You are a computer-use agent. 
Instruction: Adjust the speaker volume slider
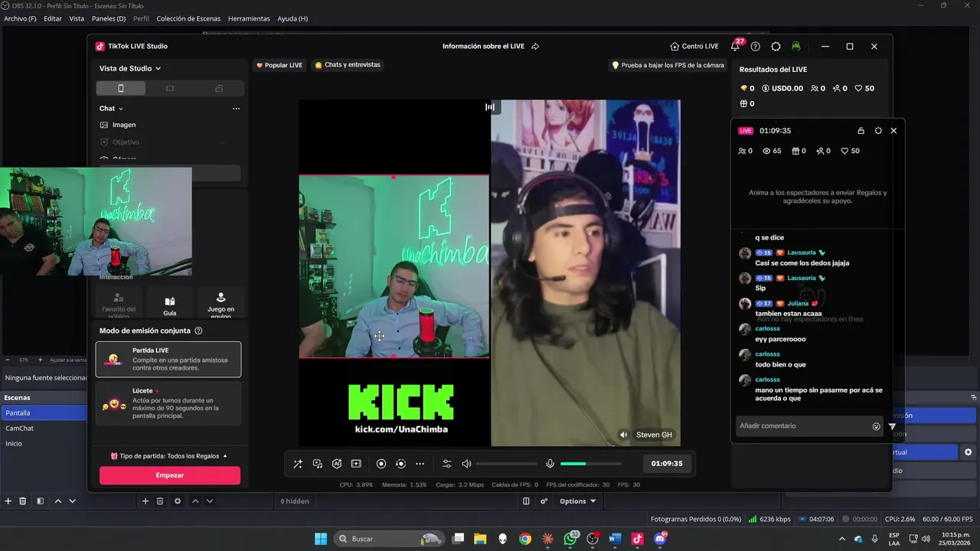click(x=507, y=464)
